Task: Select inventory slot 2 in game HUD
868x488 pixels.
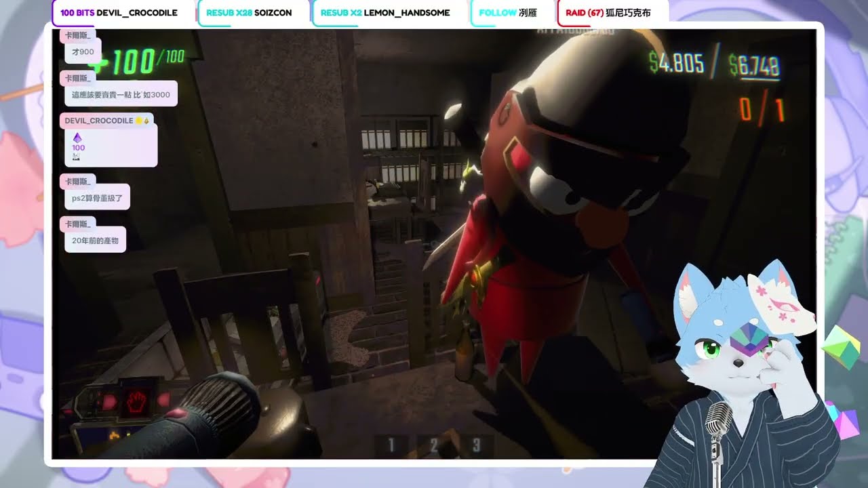Action: click(434, 445)
